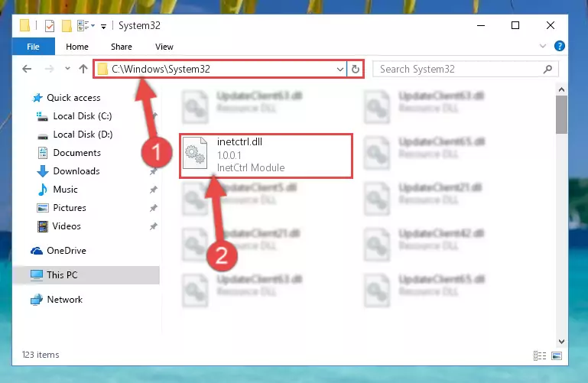Click the address bar path C:\Windows\System32
Screen dimensions: 588x383
161,69
